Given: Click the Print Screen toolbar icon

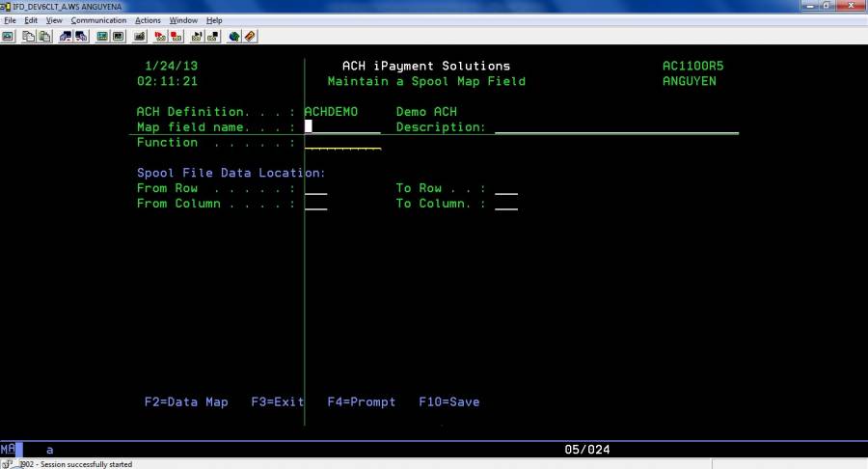Looking at the screenshot, I should coord(8,37).
